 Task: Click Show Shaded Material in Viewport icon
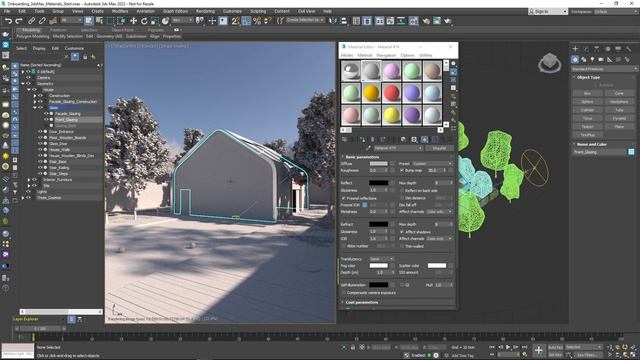click(424, 139)
